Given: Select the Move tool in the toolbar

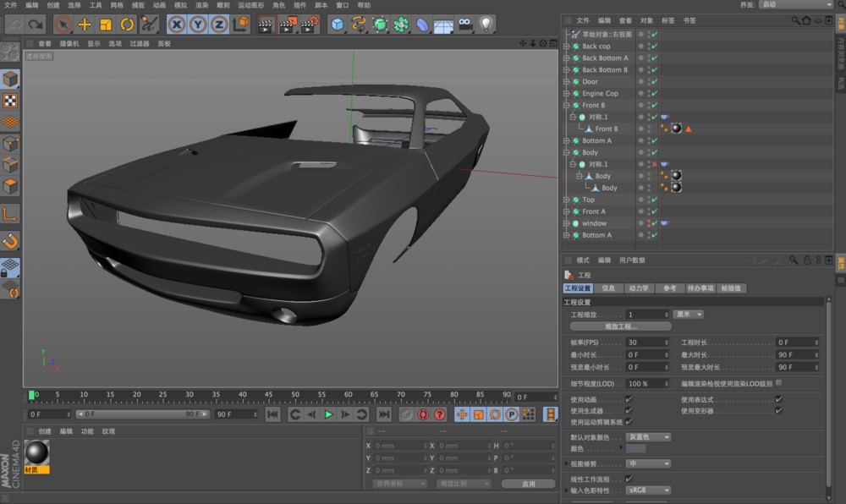Looking at the screenshot, I should click(85, 25).
